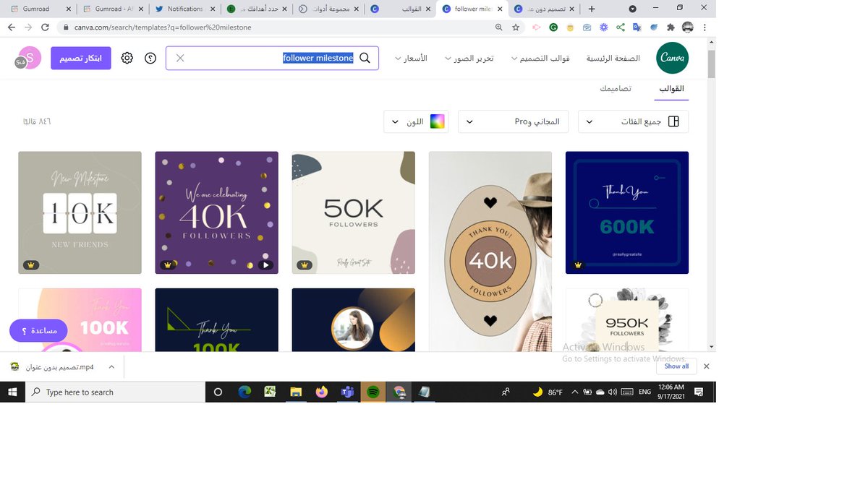Switch to the القوالب tab

click(x=671, y=88)
